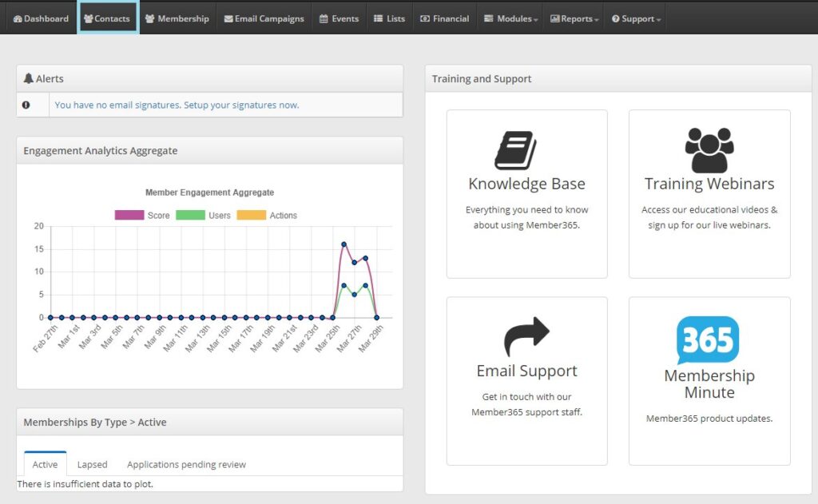Click the Financial money icon
The height and width of the screenshot is (504, 818).
pyautogui.click(x=425, y=19)
